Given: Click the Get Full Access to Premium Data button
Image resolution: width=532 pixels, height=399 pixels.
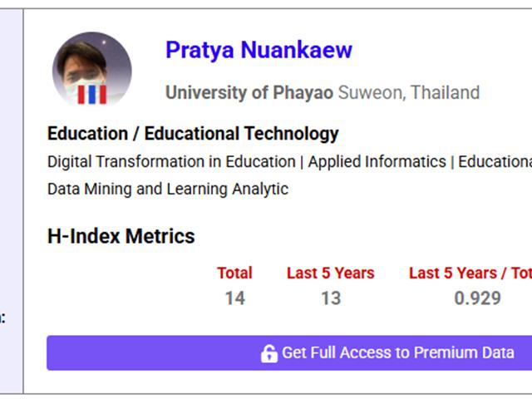Looking at the screenshot, I should pyautogui.click(x=289, y=352).
